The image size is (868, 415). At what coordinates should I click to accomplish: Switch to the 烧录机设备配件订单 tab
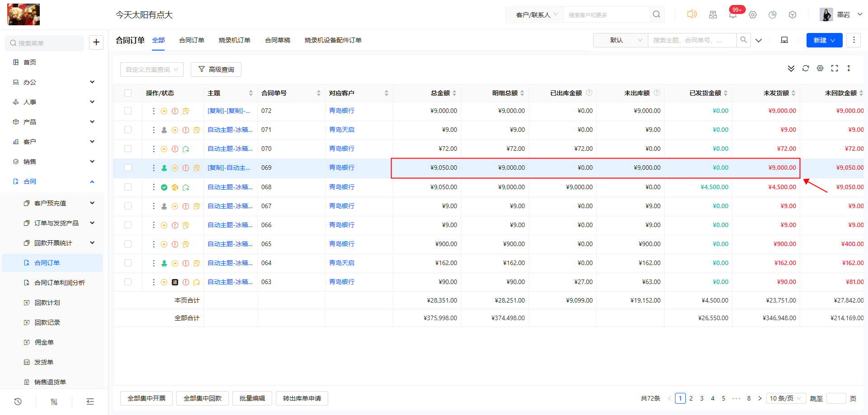tap(333, 40)
